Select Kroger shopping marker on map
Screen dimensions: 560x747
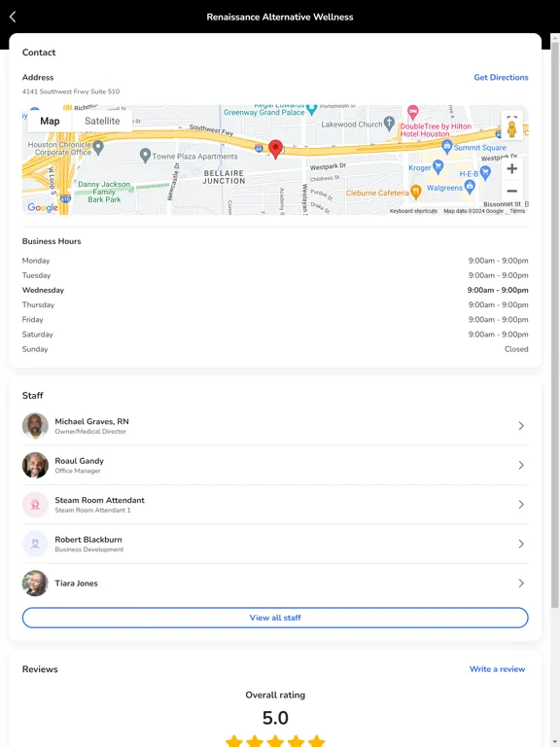coord(437,167)
